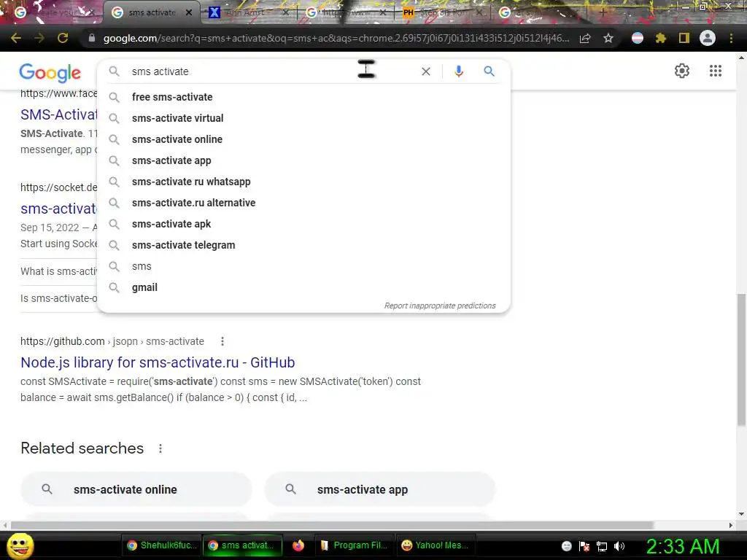Screen dimensions: 747x560
Task: Click 'Report inappropriate predictions'
Action: tap(440, 306)
